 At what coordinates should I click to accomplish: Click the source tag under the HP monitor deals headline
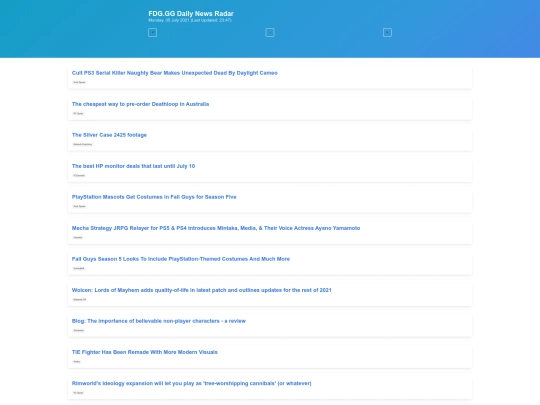click(79, 175)
